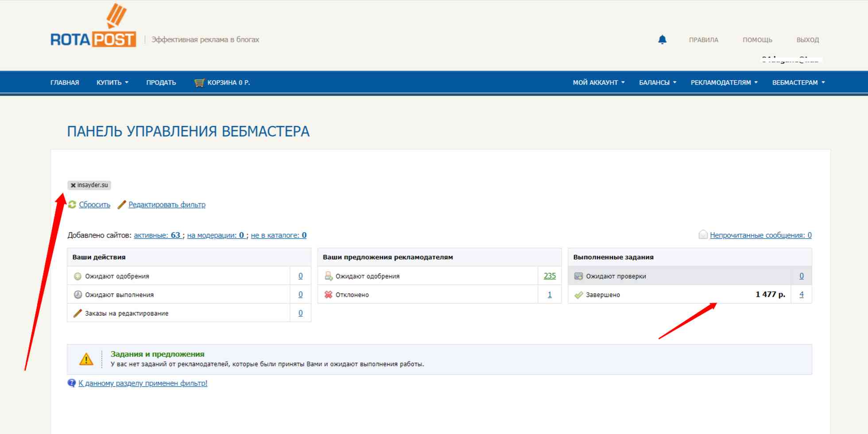Open the 235 pending offers link
868x434 pixels.
tap(549, 276)
